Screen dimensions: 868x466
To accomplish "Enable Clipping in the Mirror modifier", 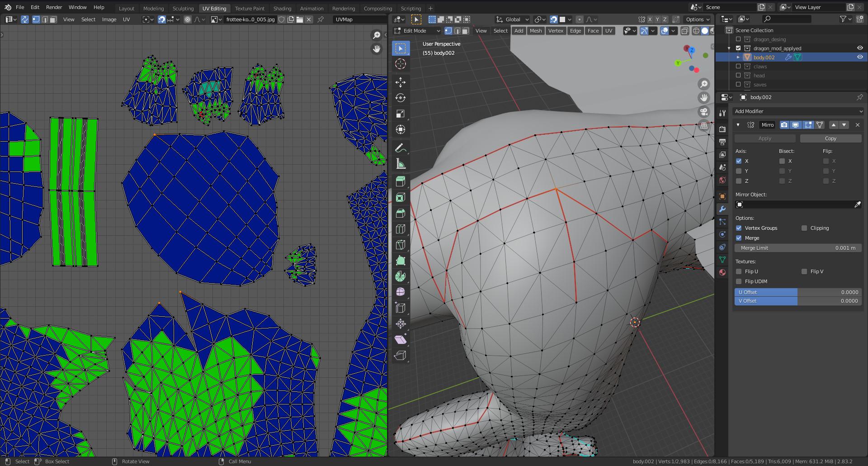I will tap(804, 228).
